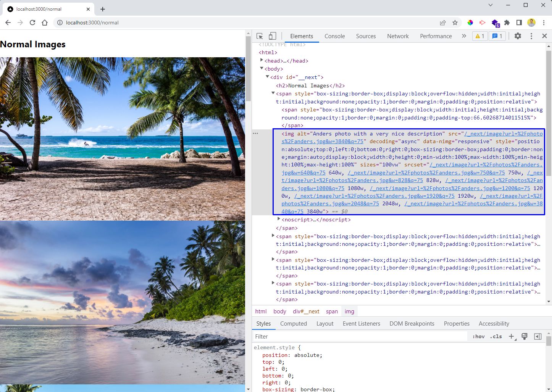Open the w=1200 srcset link
Image resolution: width=552 pixels, height=392 pixels.
pyautogui.click(x=450, y=188)
